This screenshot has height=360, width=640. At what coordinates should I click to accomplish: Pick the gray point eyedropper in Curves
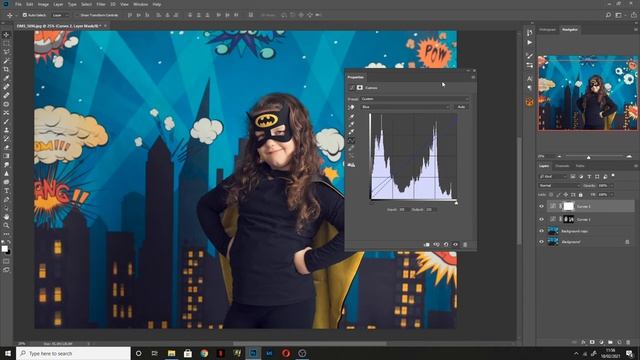(351, 124)
